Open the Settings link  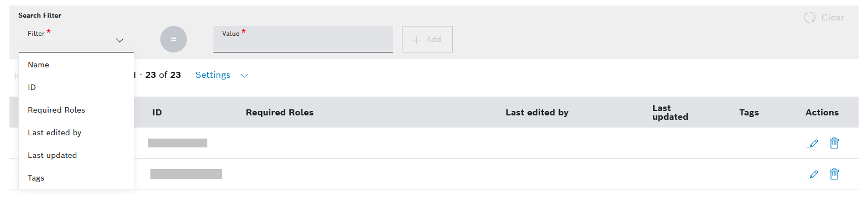213,75
